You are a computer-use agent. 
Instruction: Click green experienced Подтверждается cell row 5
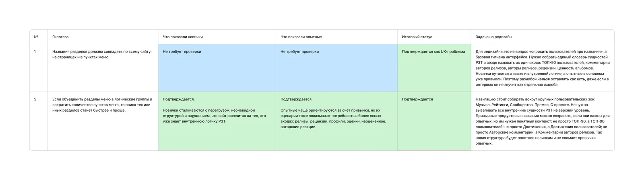336,121
